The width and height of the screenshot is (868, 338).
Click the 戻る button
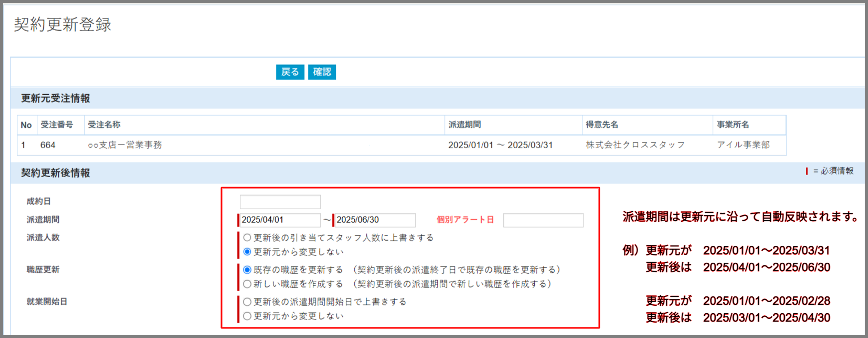(x=290, y=72)
